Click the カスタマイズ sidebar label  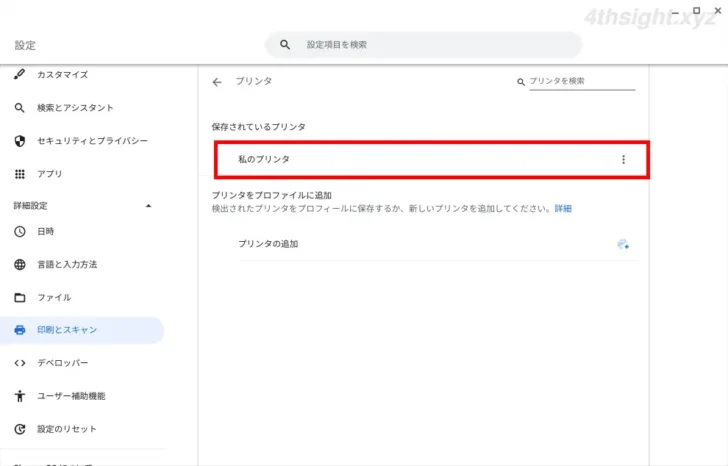pyautogui.click(x=63, y=75)
